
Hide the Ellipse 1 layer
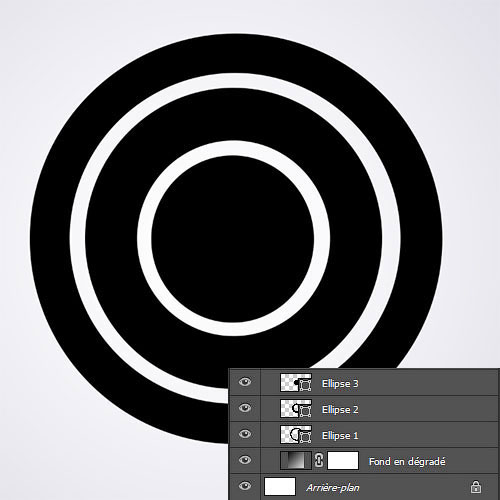tap(245, 434)
